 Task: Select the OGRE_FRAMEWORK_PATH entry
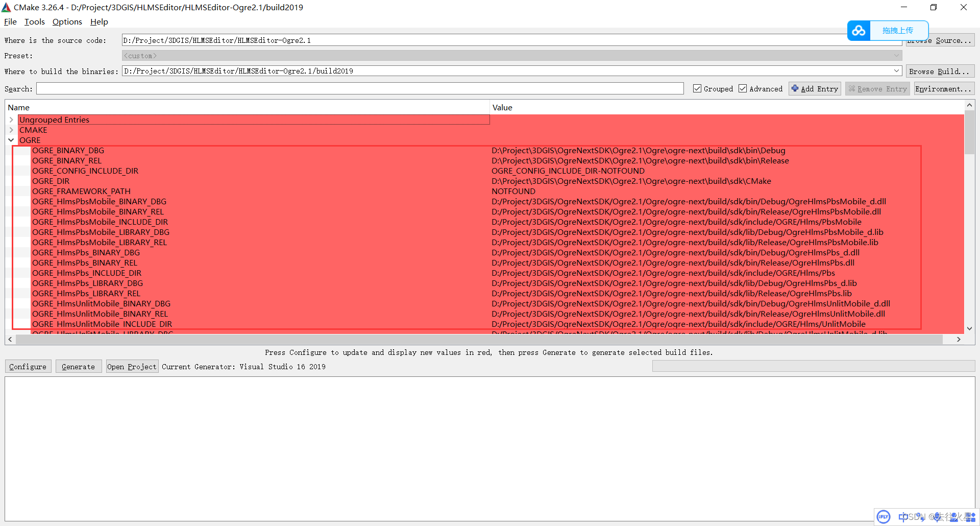81,191
